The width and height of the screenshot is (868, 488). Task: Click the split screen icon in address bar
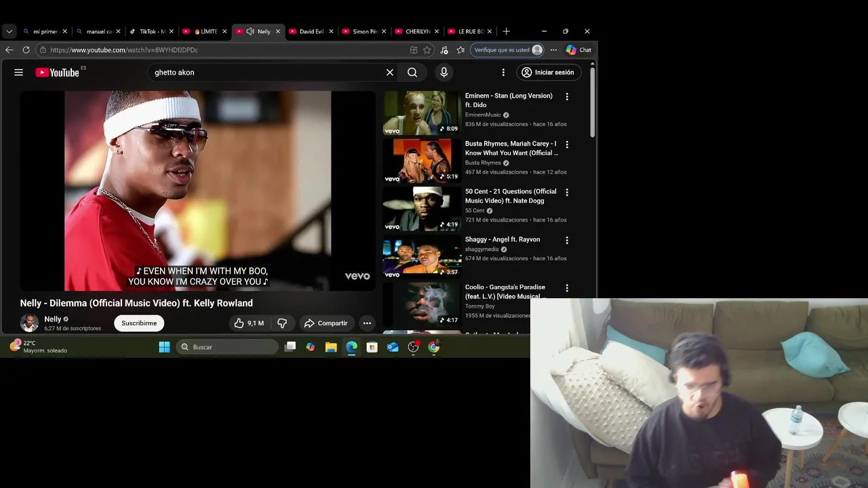tap(414, 49)
